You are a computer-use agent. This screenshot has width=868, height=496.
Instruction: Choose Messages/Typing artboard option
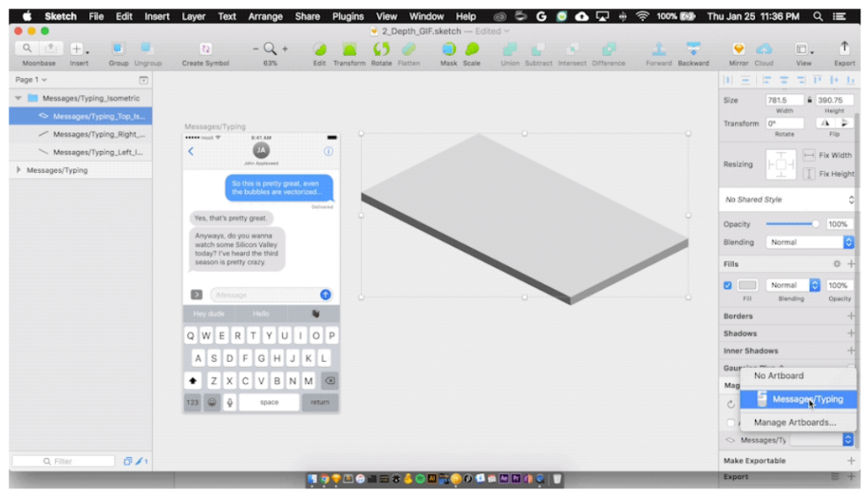798,399
